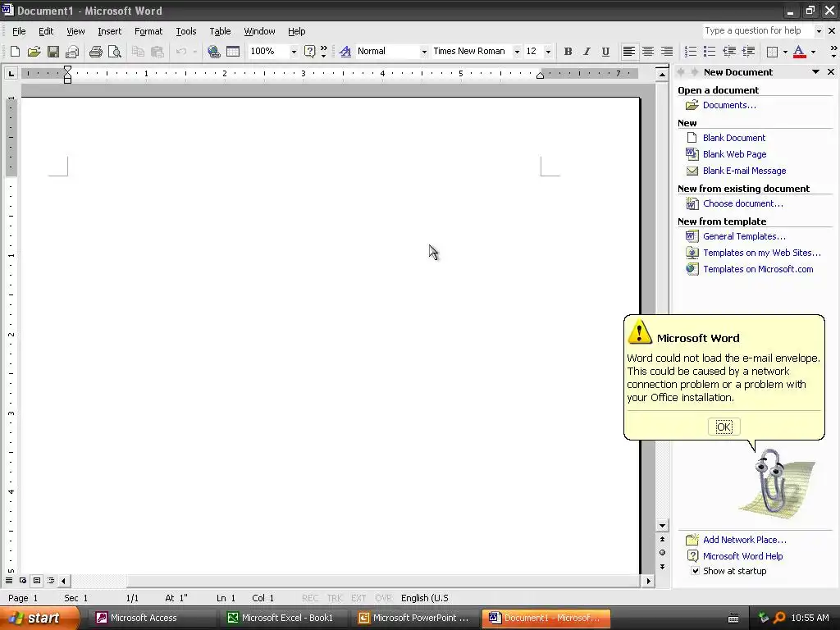The width and height of the screenshot is (840, 630).
Task: Click OK in the Microsoft Word balloon
Action: 724,427
